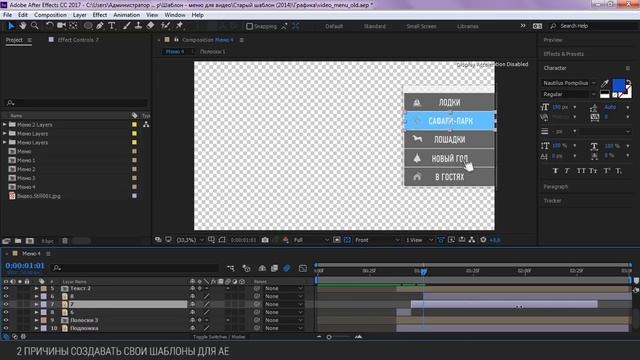Open the Full resolution dropdown

(311, 240)
